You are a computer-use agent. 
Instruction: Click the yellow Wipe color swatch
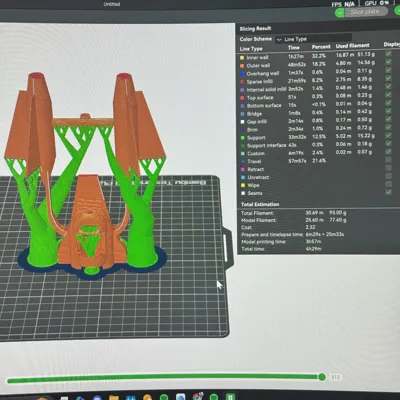click(243, 185)
